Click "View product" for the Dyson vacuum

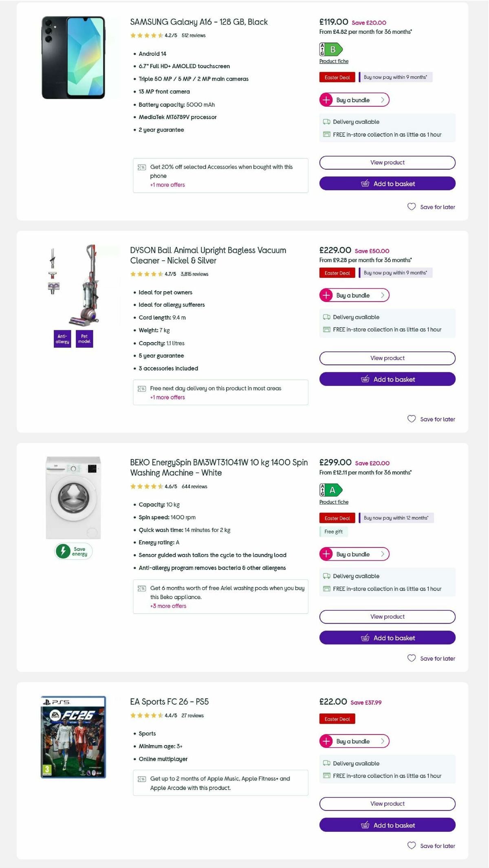point(387,358)
